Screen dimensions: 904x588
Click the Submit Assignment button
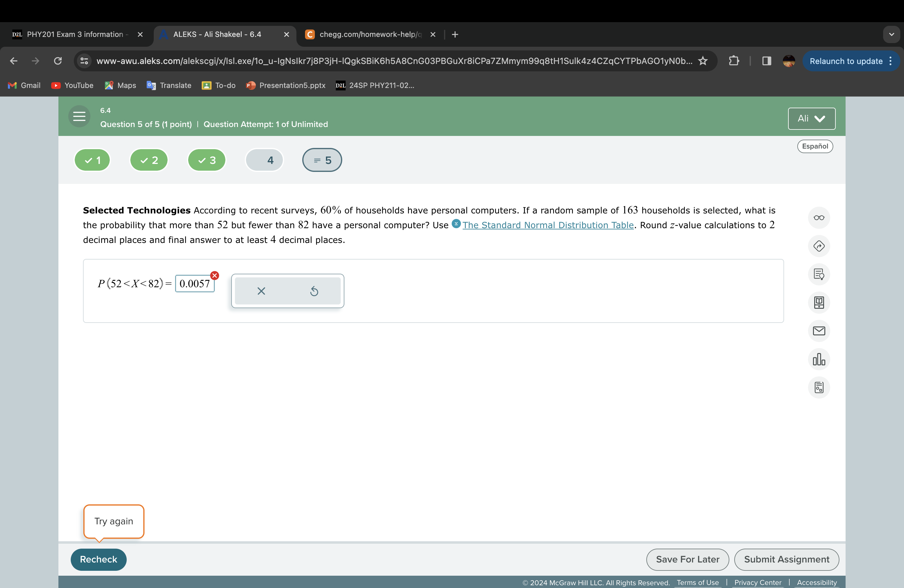pos(786,559)
